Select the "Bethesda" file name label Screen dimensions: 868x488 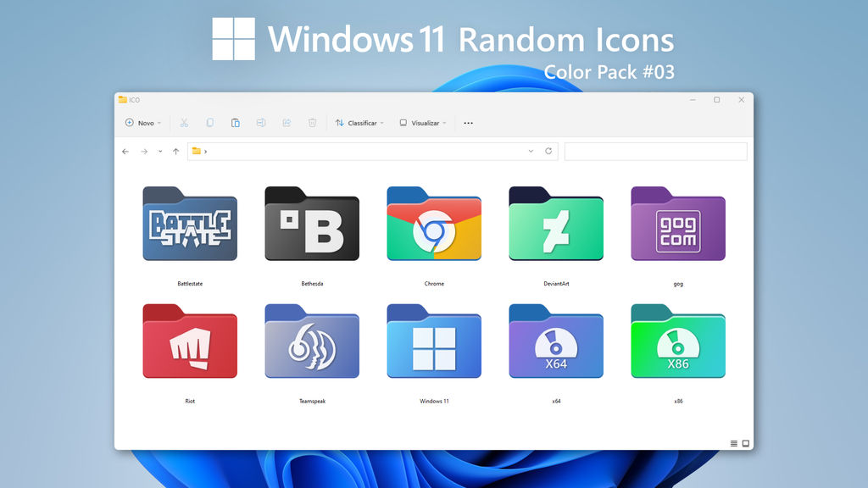click(x=312, y=284)
